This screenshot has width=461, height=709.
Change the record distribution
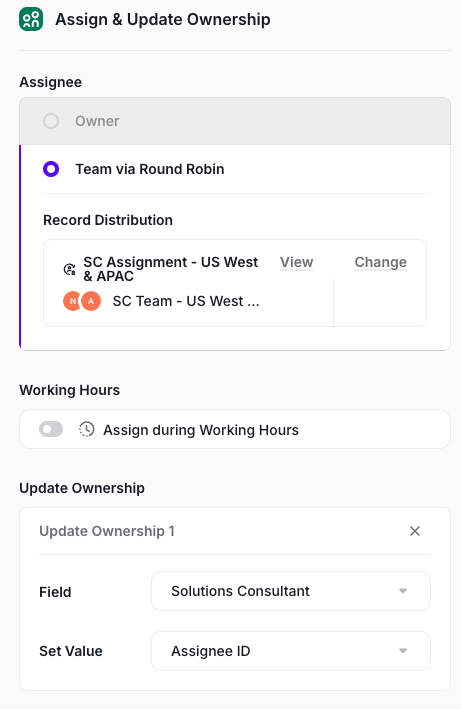381,262
